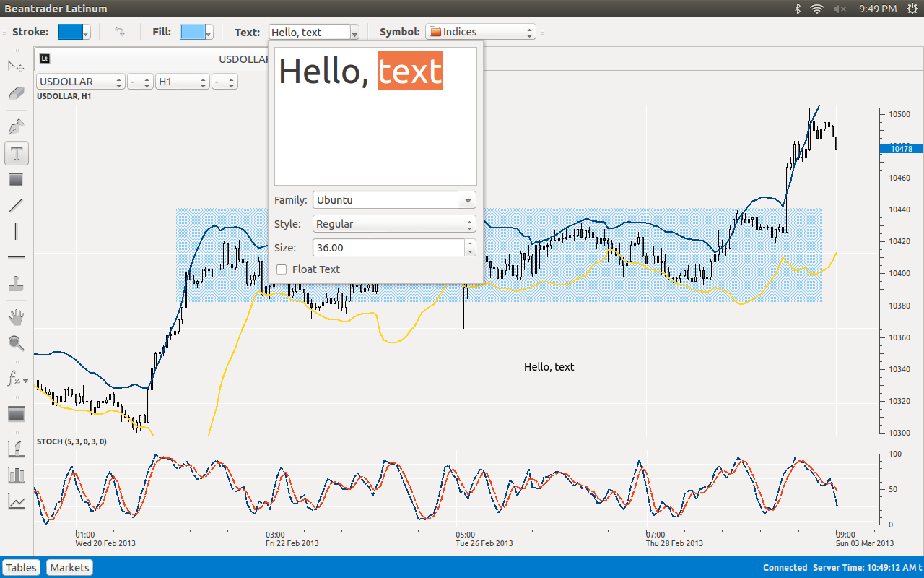
Task: Enable the Float Text checkbox
Action: [x=282, y=269]
